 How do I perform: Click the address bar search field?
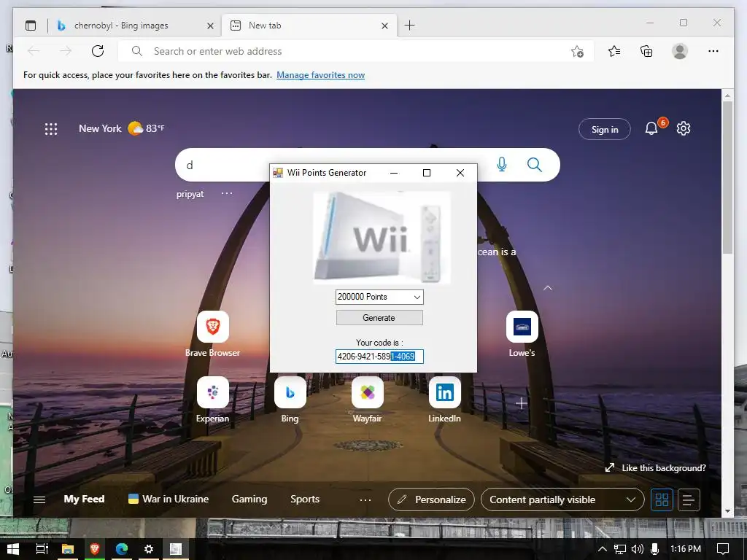point(355,51)
